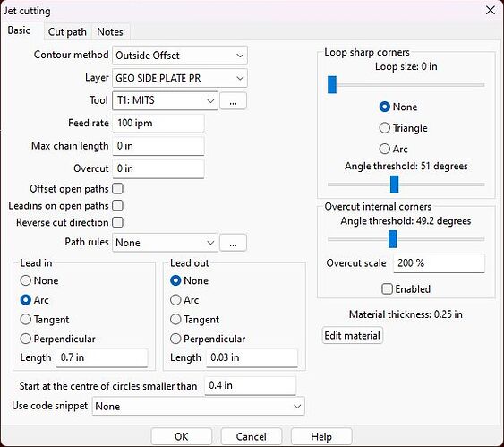This screenshot has width=504, height=447.
Task: Click the Loop size slider handle
Action: pyautogui.click(x=332, y=85)
